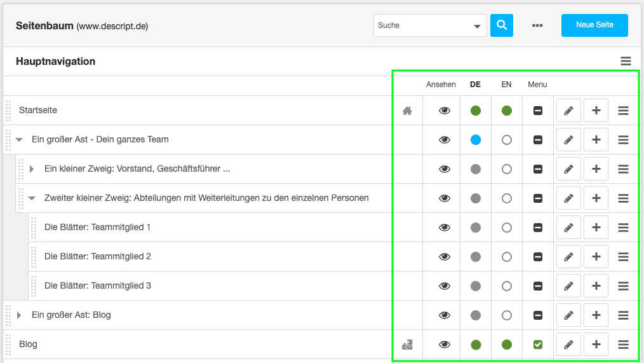View Teammitglied 1 via eye icon
This screenshot has height=363, width=644.
(x=445, y=228)
